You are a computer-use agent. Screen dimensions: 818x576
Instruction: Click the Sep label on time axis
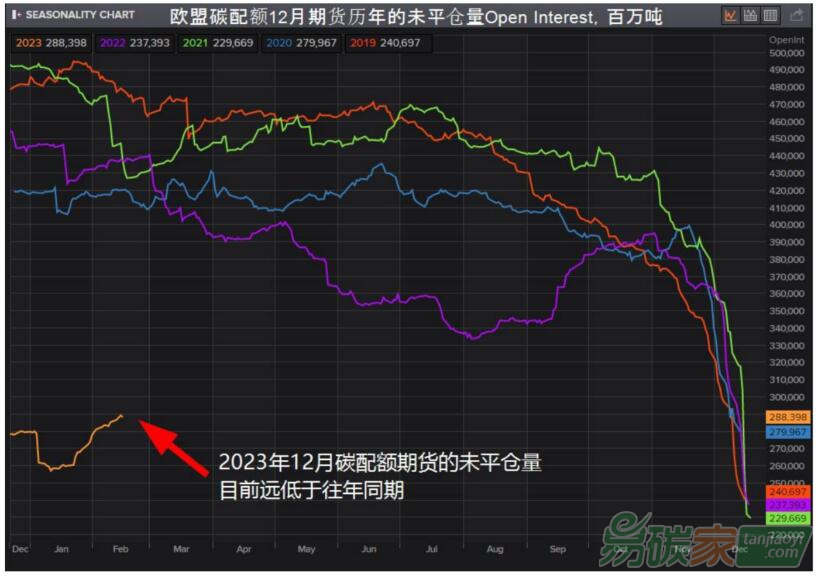[558, 549]
